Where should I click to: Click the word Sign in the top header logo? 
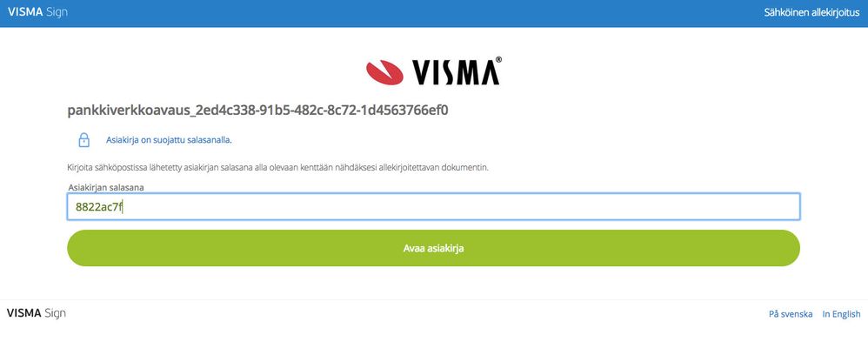tap(57, 12)
